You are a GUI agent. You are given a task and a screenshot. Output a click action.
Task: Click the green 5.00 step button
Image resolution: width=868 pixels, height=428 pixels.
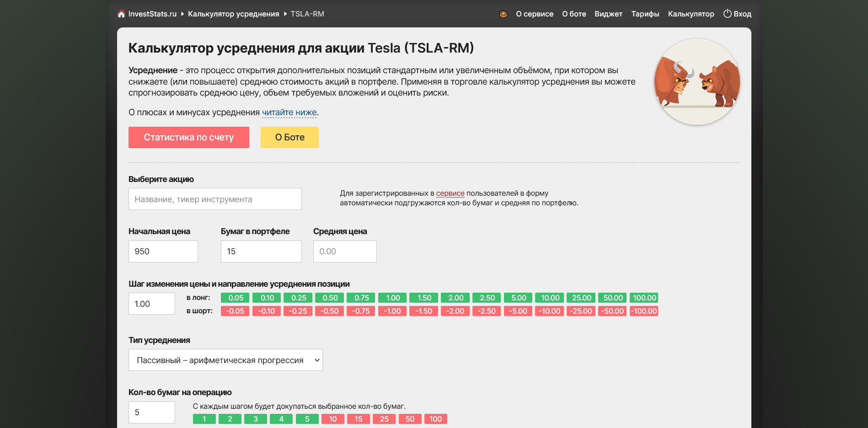coord(518,298)
